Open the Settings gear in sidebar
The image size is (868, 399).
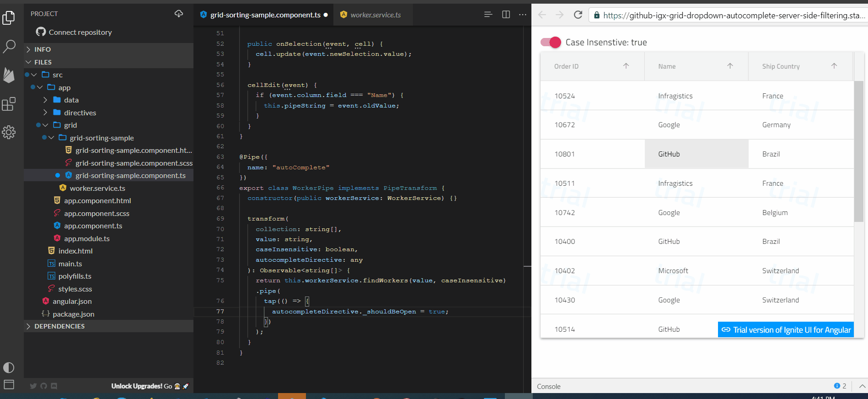(x=9, y=133)
